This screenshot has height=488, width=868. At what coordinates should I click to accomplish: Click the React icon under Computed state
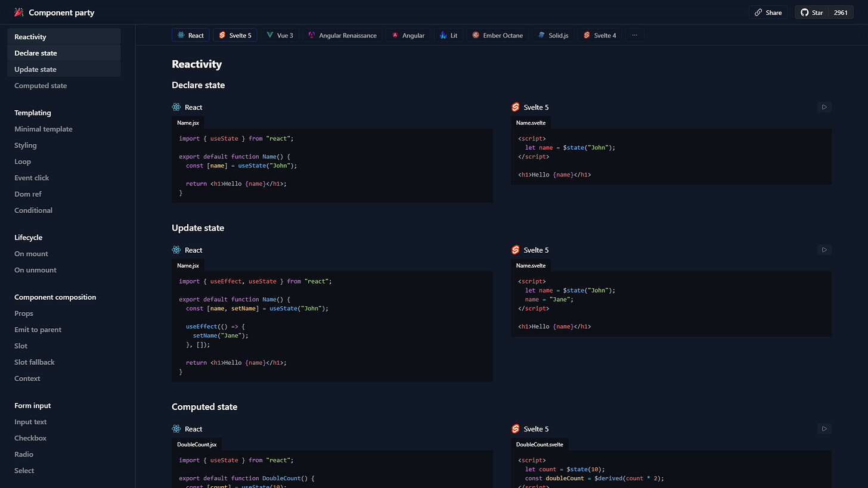(176, 428)
